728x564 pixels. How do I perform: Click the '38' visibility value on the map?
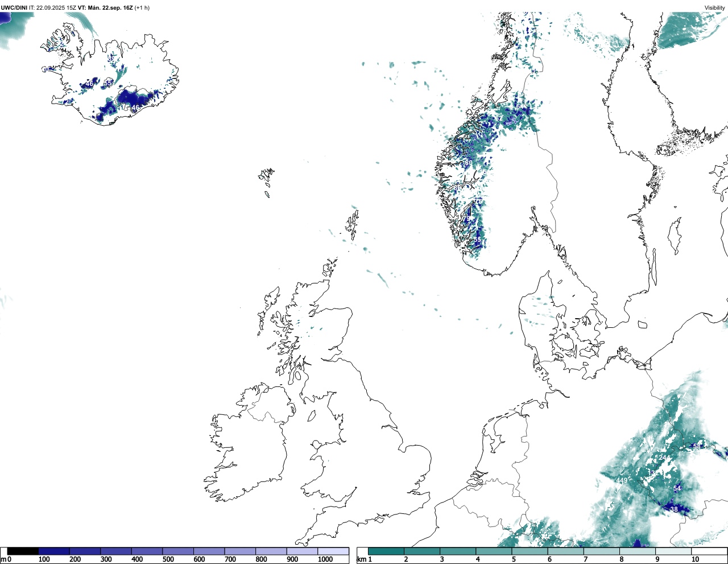click(x=675, y=509)
